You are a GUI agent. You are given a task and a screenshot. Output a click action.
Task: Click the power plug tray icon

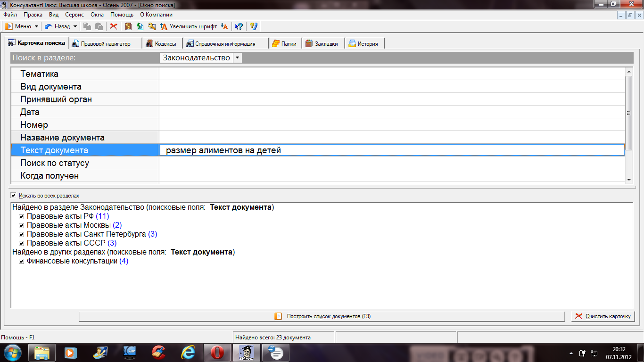tap(582, 353)
